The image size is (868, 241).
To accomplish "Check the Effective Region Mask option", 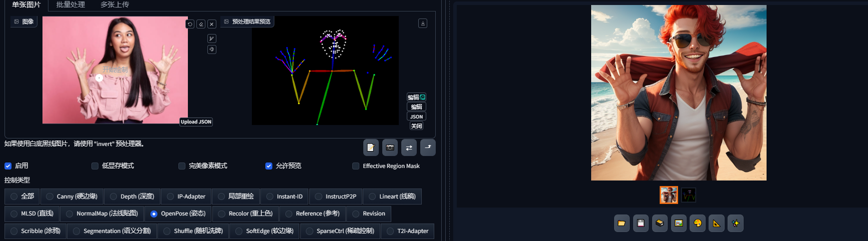I will point(356,166).
